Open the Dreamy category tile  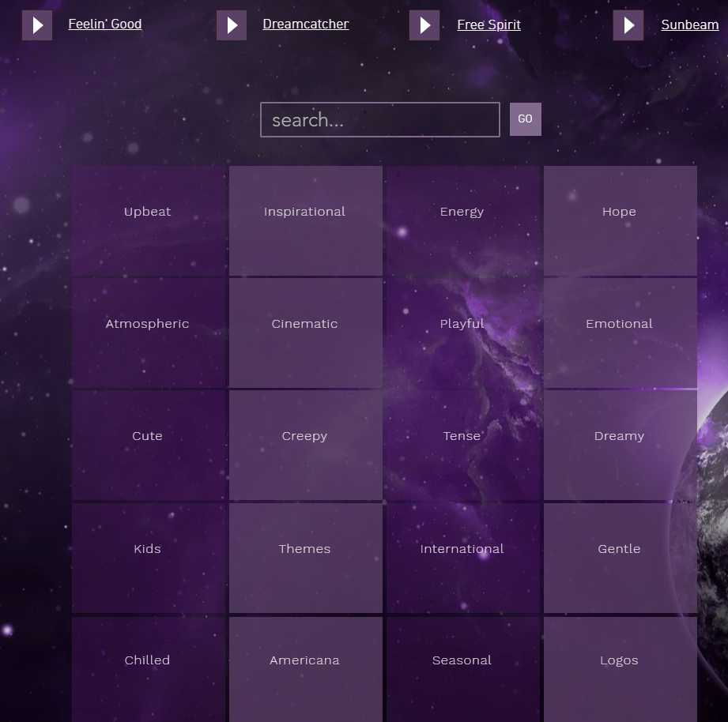620,446
